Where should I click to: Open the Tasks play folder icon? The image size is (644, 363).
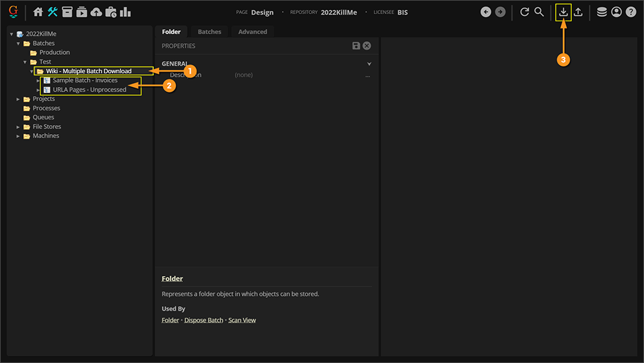81,12
